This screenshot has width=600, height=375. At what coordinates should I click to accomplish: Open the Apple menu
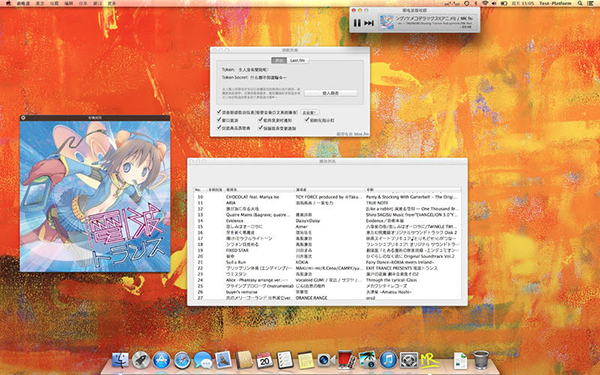tap(8, 3)
